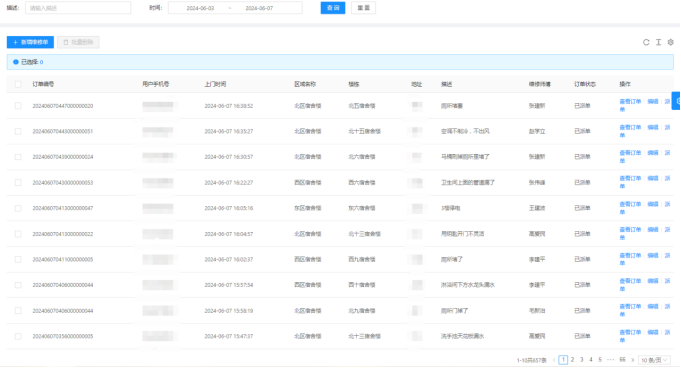This screenshot has width=681, height=368.
Task: Click the 上门时间 column header
Action: tap(215, 84)
